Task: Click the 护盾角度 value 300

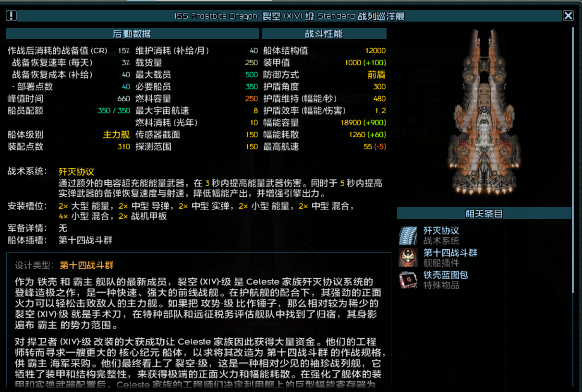Action: point(379,87)
